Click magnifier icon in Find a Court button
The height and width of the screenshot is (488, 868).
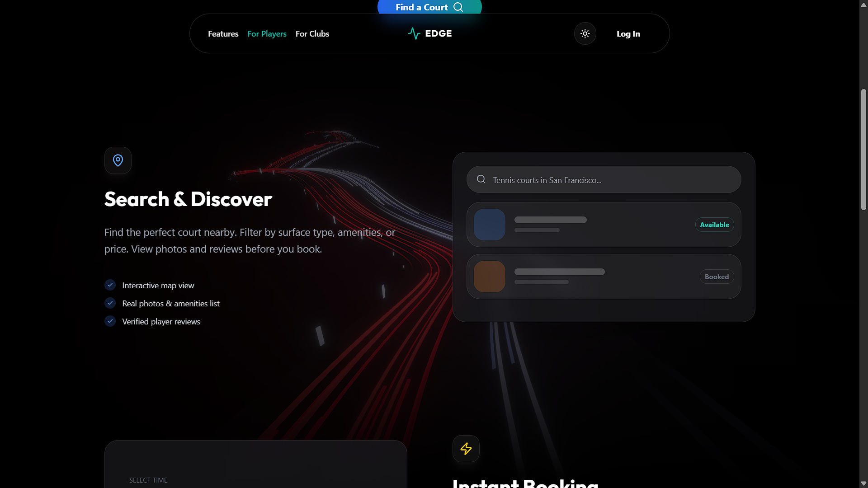pos(458,7)
